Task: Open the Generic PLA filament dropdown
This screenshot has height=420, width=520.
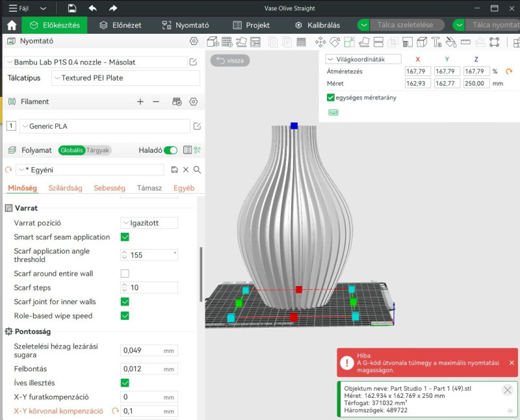Action: [x=105, y=126]
